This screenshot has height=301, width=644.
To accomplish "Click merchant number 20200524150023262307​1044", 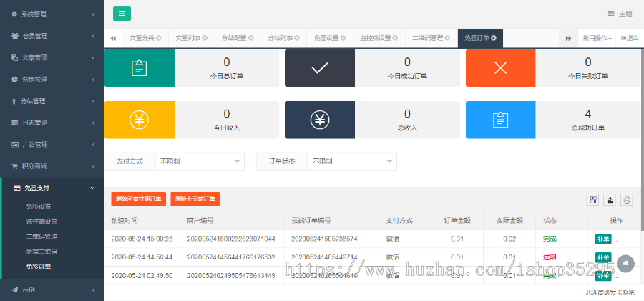I will tap(231, 239).
